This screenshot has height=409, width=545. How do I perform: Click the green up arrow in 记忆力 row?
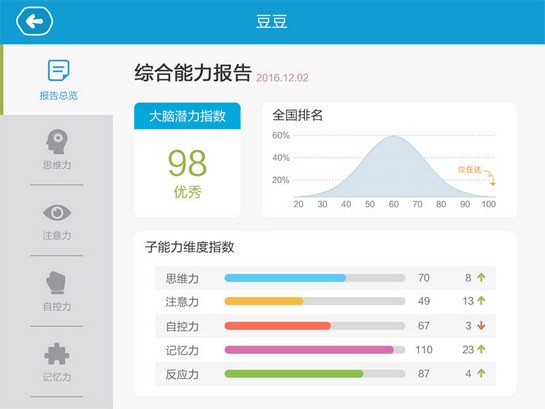coord(481,349)
